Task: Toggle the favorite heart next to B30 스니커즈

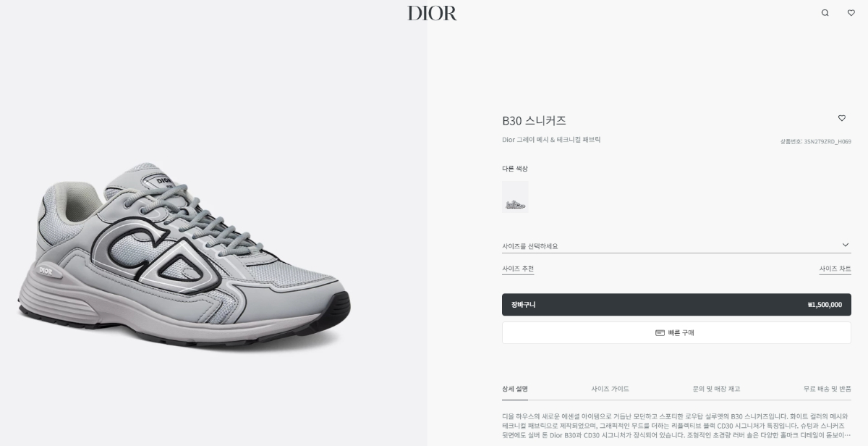Action: (x=842, y=118)
